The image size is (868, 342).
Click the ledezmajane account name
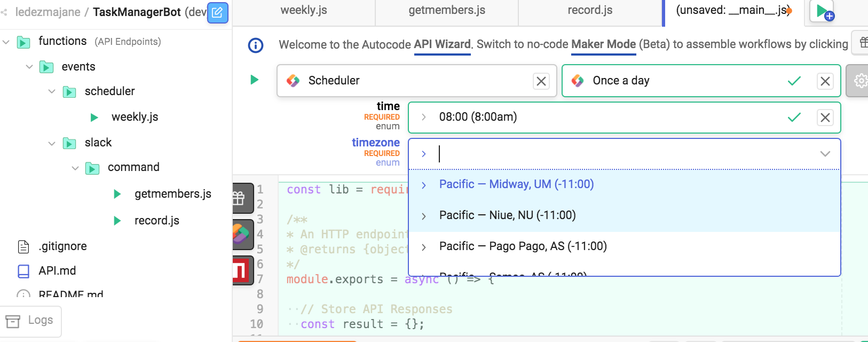[x=48, y=12]
